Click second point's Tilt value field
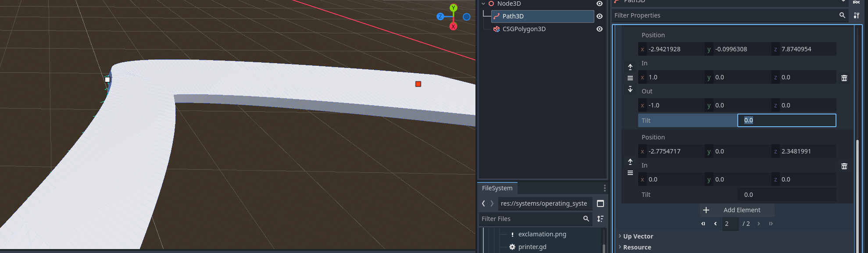The width and height of the screenshot is (868, 253). (x=787, y=195)
